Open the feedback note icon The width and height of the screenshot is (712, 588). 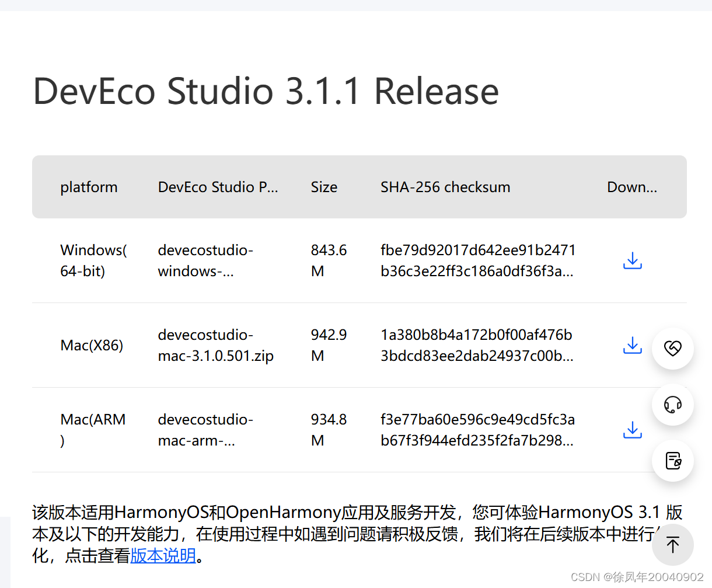pyautogui.click(x=673, y=461)
